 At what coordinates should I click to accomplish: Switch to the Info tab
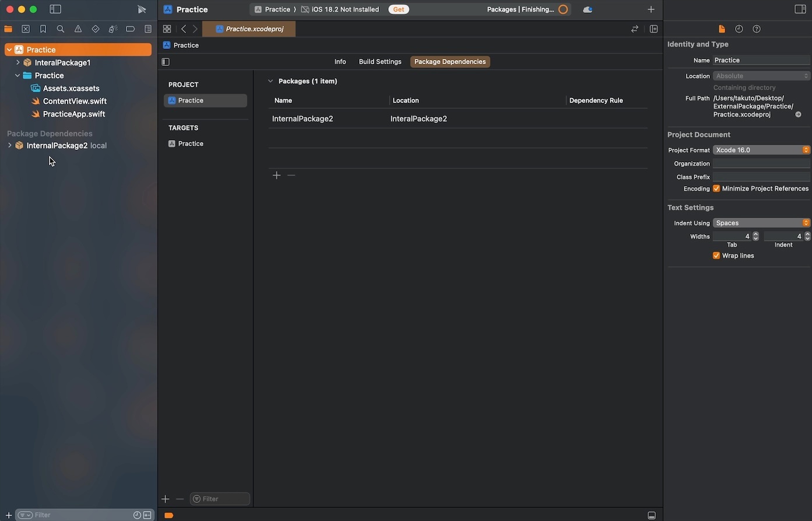(340, 62)
